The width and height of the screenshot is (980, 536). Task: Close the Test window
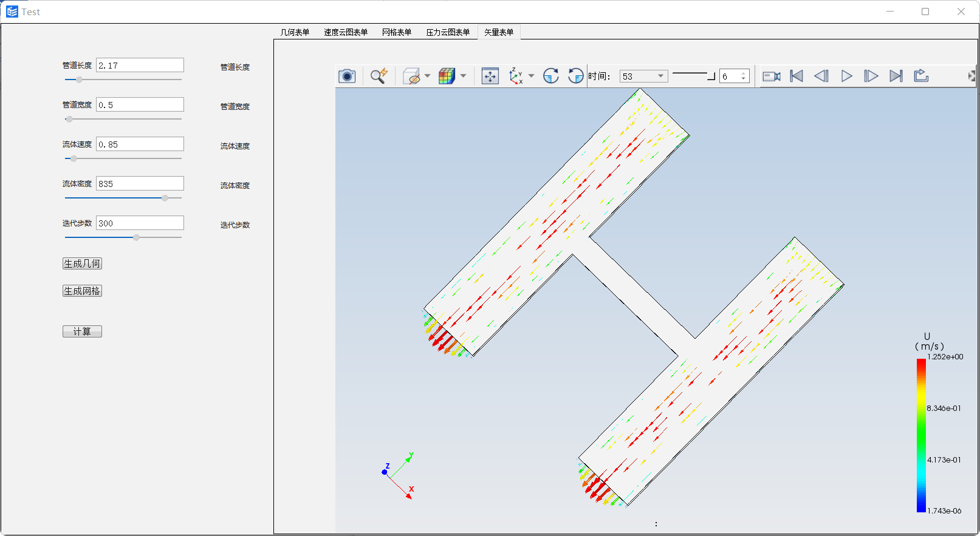[961, 12]
